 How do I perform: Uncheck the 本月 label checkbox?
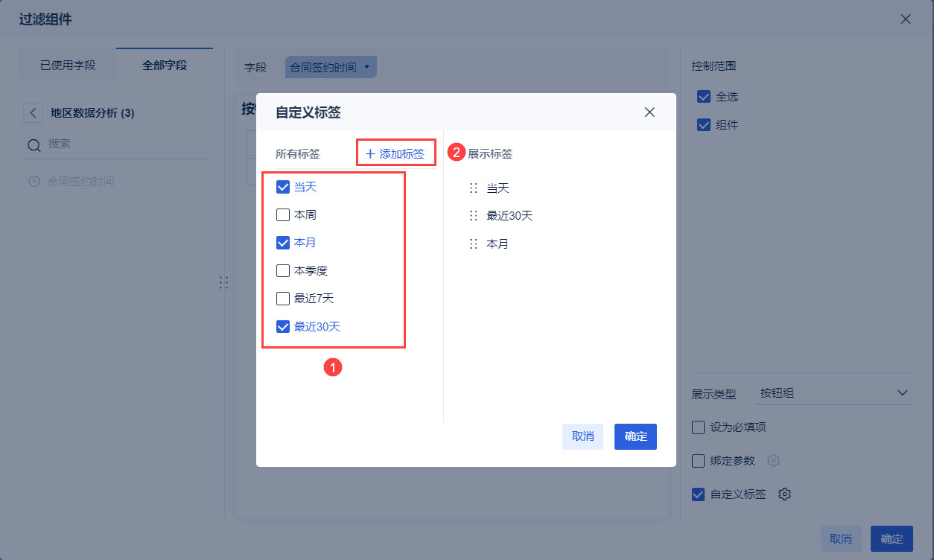tap(283, 243)
